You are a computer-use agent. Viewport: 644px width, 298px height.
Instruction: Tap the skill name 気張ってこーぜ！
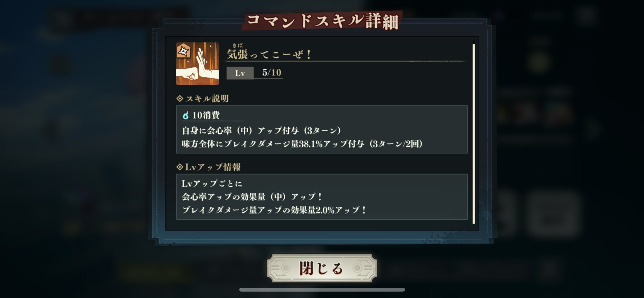[269, 54]
